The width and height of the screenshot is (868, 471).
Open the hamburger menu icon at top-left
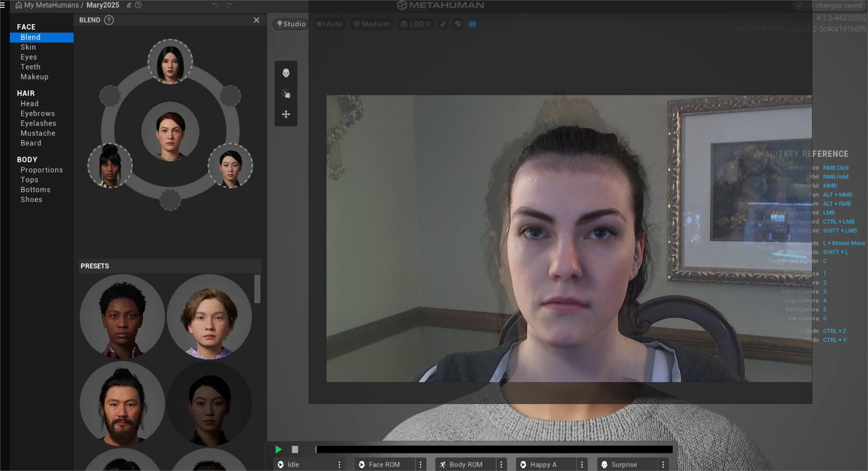(2, 5)
